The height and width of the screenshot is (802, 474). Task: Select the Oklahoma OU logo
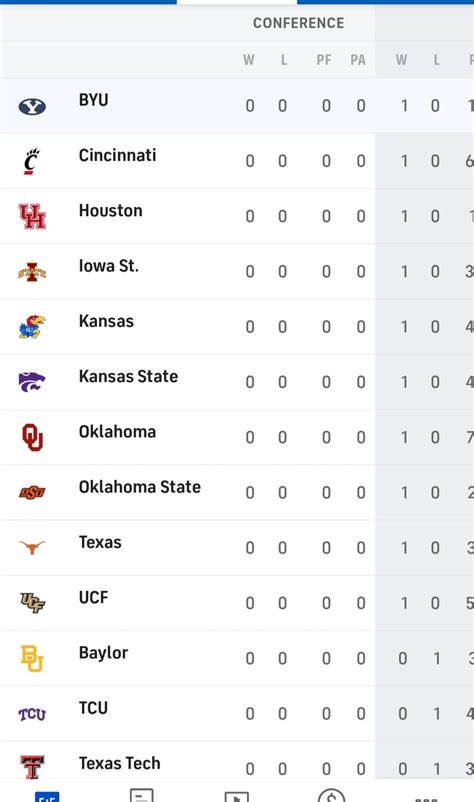click(32, 437)
